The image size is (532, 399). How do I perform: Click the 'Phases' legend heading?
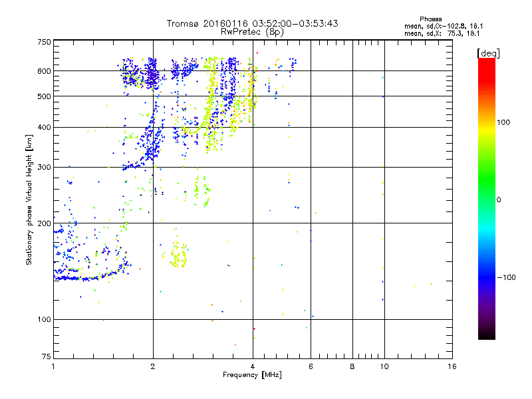click(x=430, y=19)
